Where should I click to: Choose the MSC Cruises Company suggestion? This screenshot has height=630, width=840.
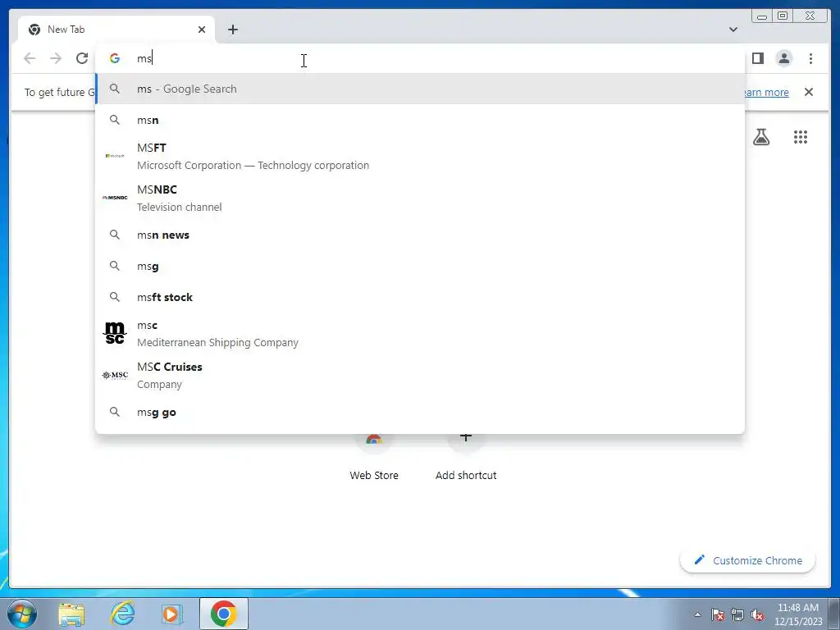point(419,375)
